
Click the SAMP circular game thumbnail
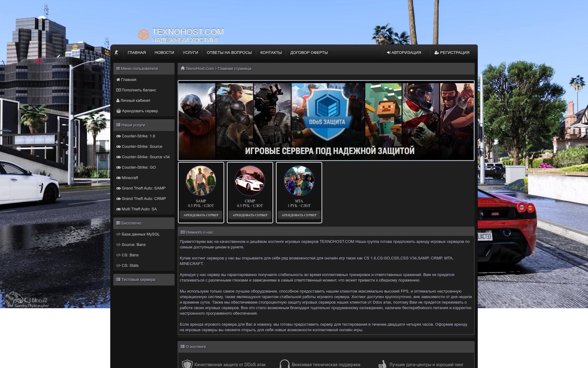[201, 181]
